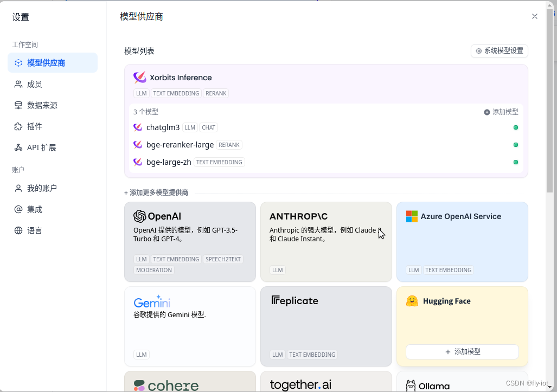The width and height of the screenshot is (557, 392).
Task: Click 添加模型 on Hugging Face card
Action: 462,351
